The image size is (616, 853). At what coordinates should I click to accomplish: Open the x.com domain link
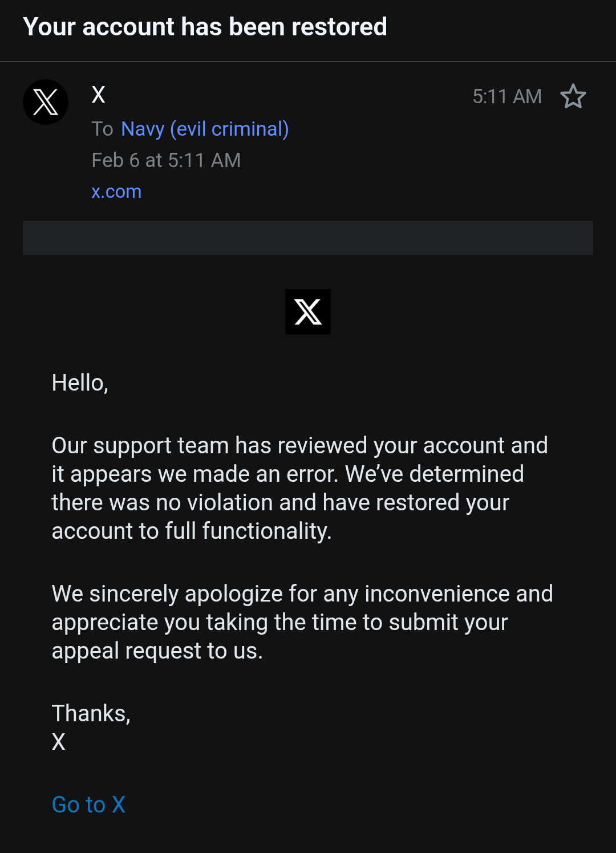[116, 192]
